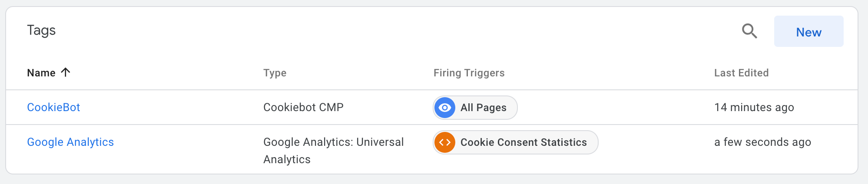Click the Tags panel heading

coord(41,30)
